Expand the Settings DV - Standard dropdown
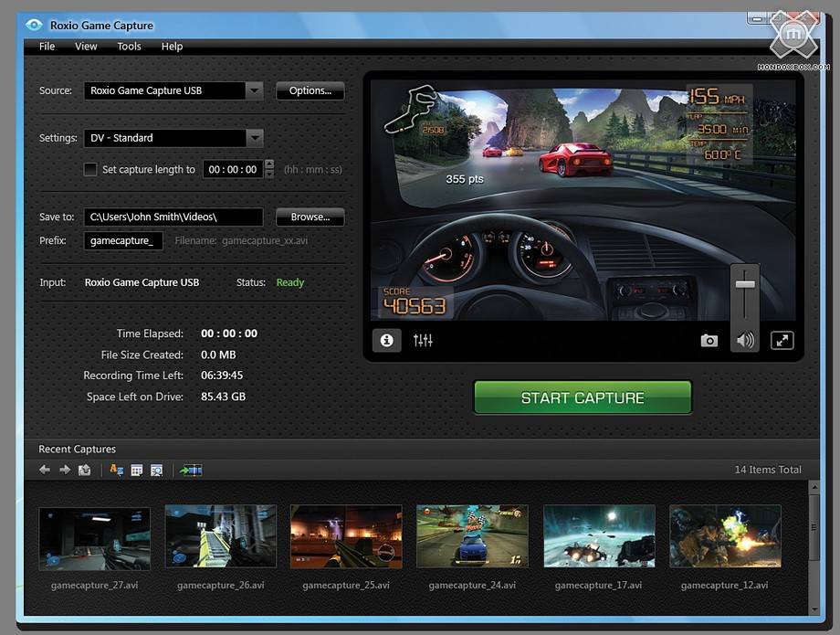The width and height of the screenshot is (840, 635). point(254,138)
